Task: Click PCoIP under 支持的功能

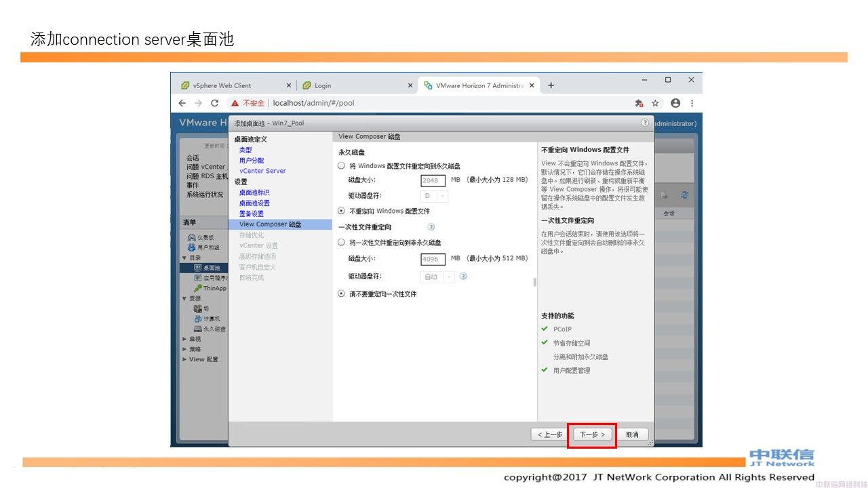Action: [x=562, y=329]
